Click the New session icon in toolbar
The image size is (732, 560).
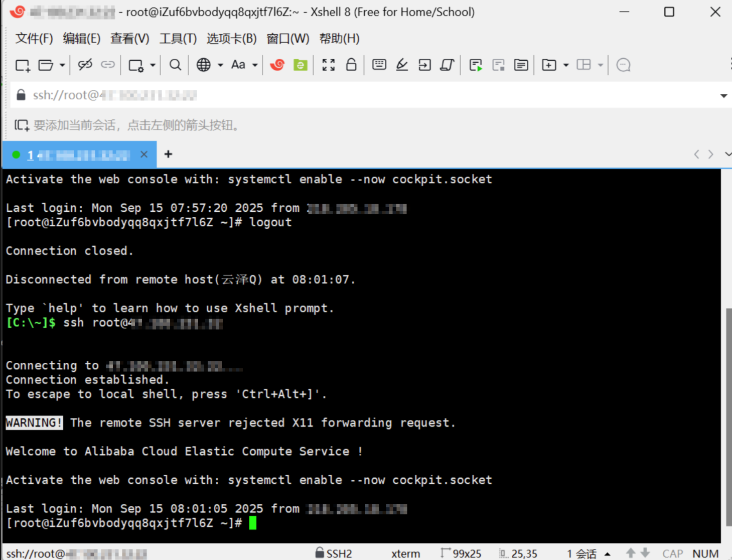(x=23, y=65)
